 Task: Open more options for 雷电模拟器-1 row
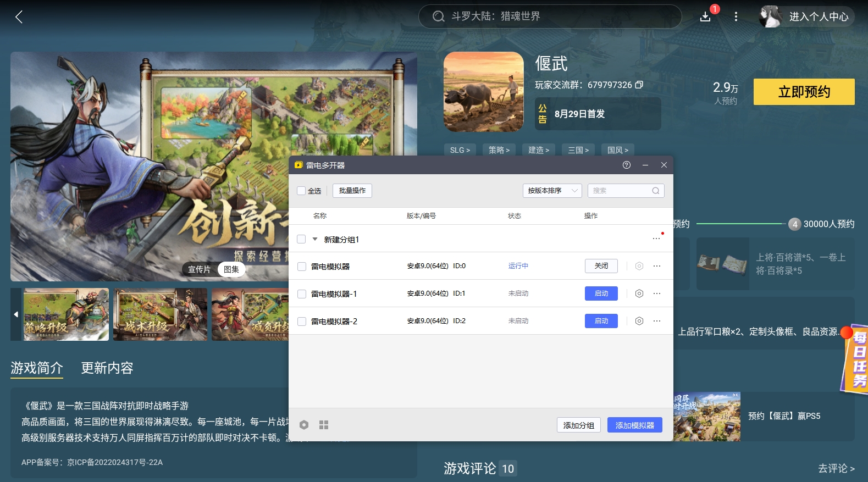coord(657,293)
